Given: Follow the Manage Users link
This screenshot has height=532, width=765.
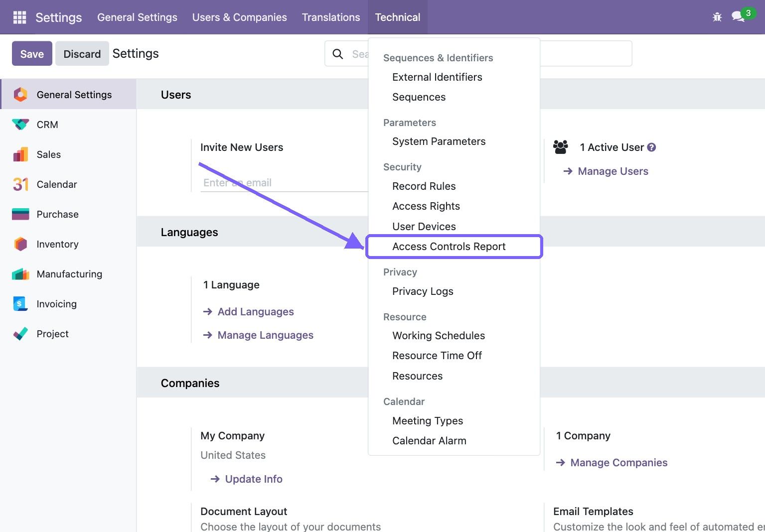Looking at the screenshot, I should (606, 171).
